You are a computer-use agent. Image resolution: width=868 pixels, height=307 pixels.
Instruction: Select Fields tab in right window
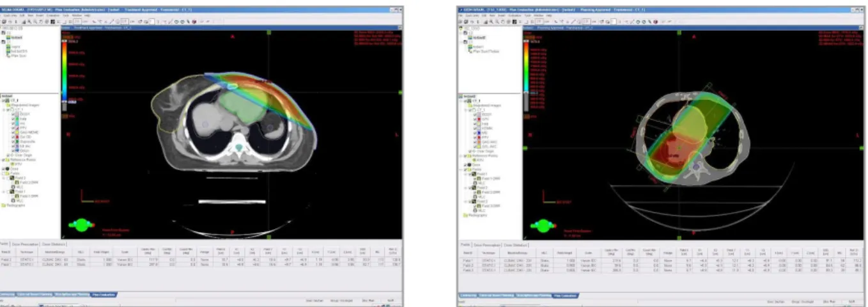pyautogui.click(x=465, y=244)
